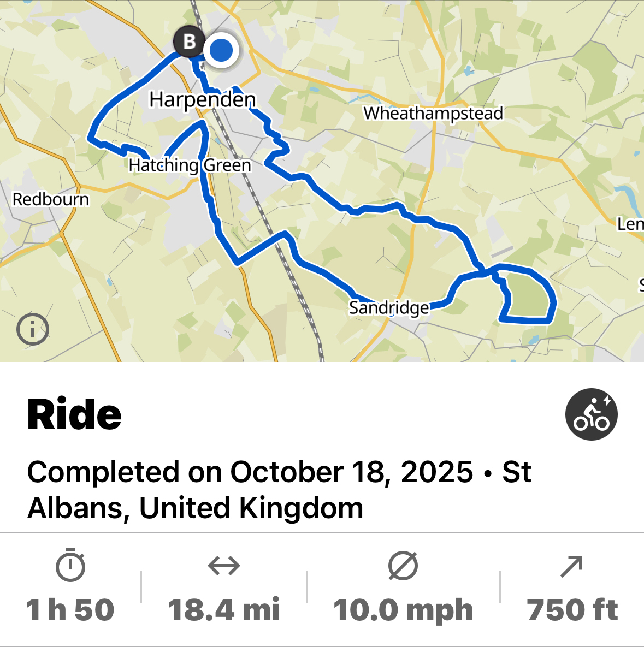Tap the Redbourn map label

[51, 199]
